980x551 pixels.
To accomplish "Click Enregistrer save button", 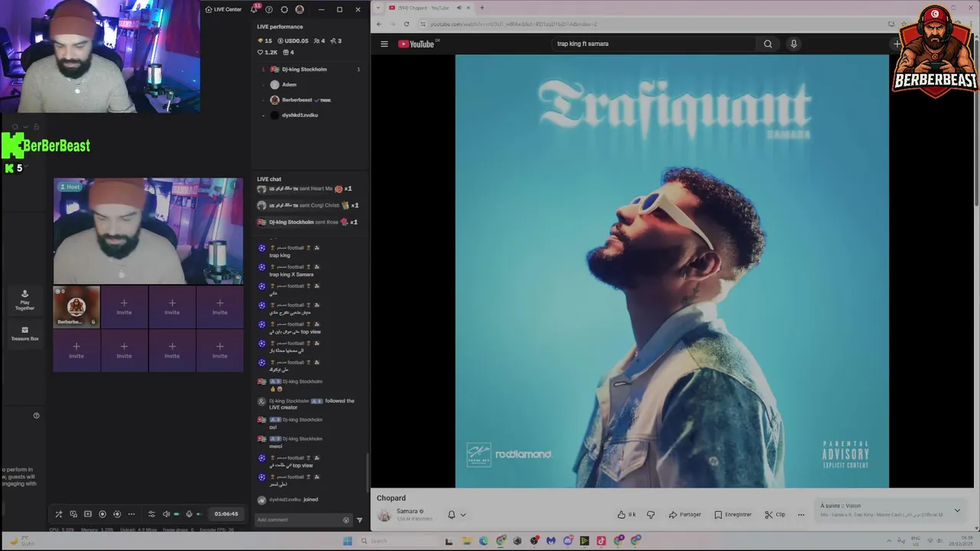I will tap(733, 515).
